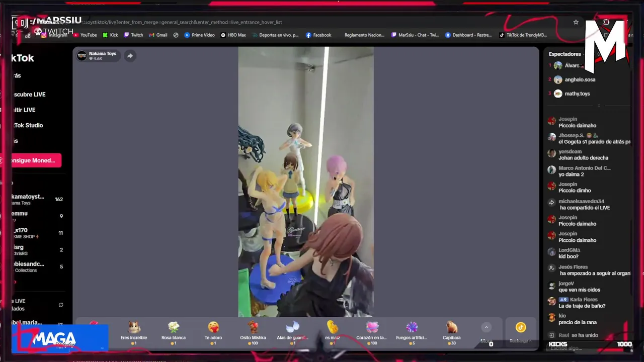The image size is (644, 362).
Task: Open the TikTok de TrendyM3 bookmark
Action: pos(523,35)
